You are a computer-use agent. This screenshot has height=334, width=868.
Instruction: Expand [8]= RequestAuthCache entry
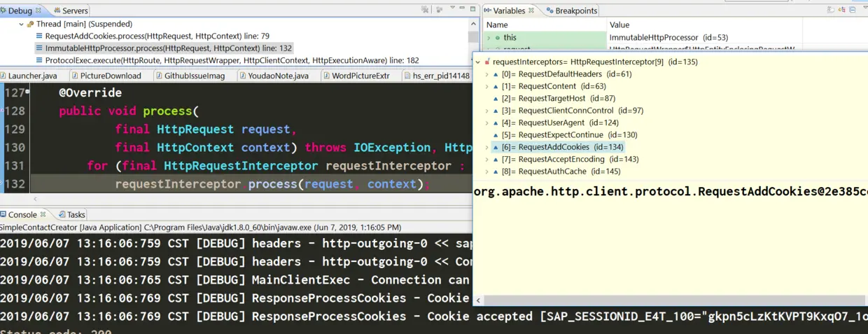(487, 172)
